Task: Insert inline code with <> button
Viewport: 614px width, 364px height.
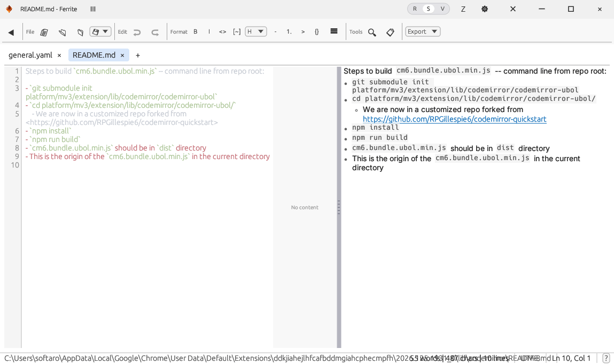Action: [x=223, y=32]
